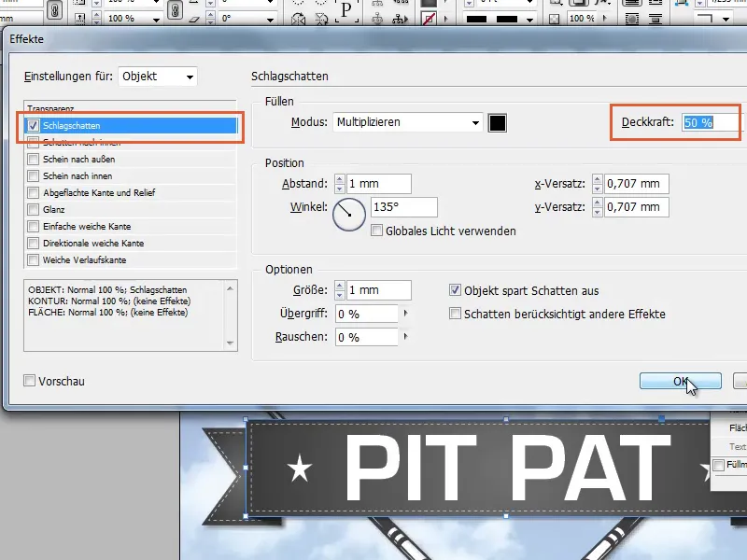The height and width of the screenshot is (560, 747).
Task: Uncheck Objekt spart Schatten aus
Action: point(457,290)
